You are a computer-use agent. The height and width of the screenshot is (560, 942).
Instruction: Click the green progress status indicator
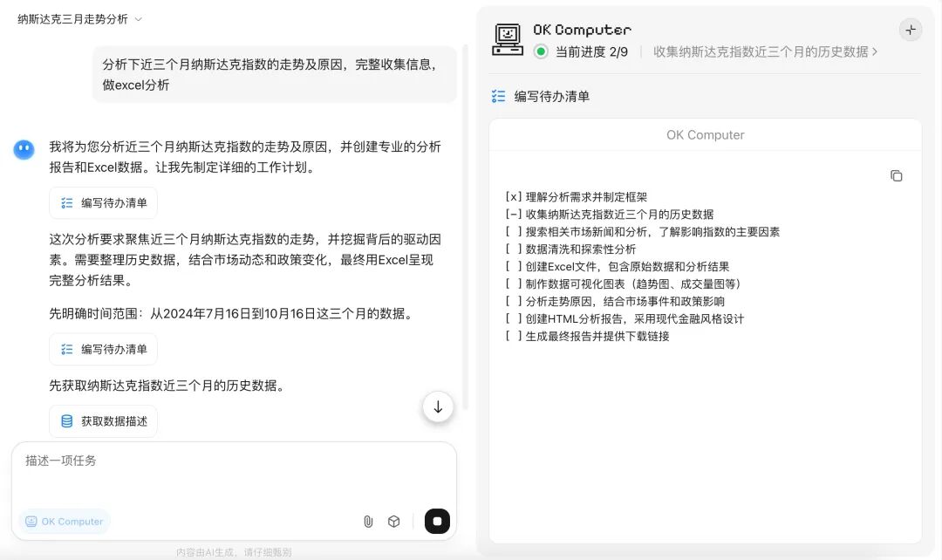tap(541, 51)
